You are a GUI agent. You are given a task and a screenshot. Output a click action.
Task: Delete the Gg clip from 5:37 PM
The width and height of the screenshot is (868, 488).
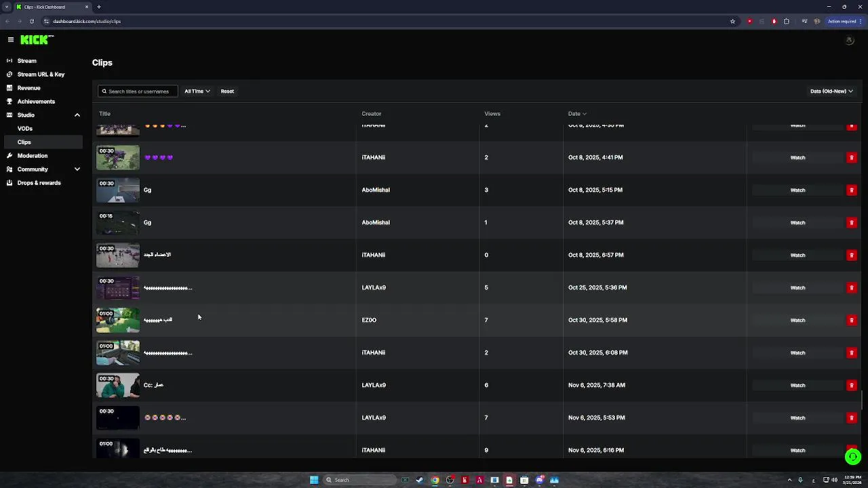851,222
